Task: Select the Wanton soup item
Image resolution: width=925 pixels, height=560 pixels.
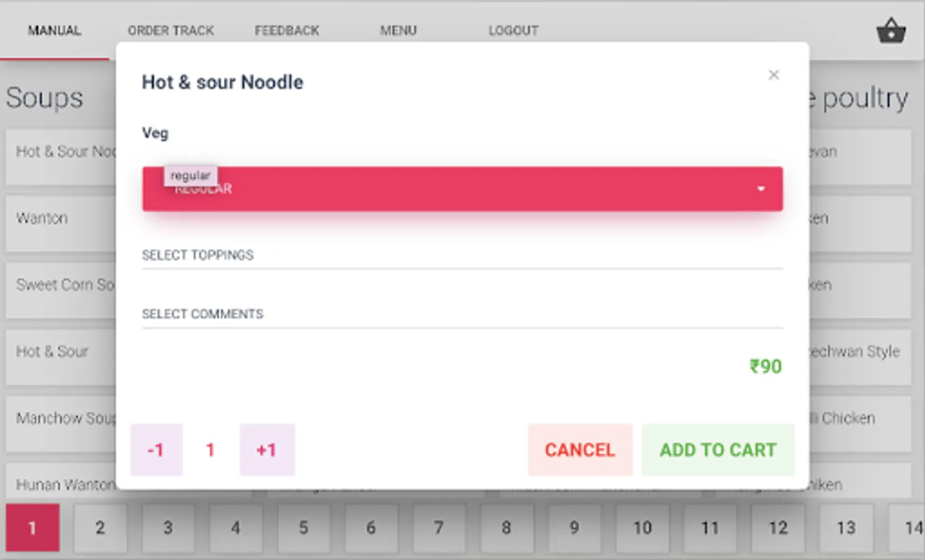Action: click(x=61, y=223)
